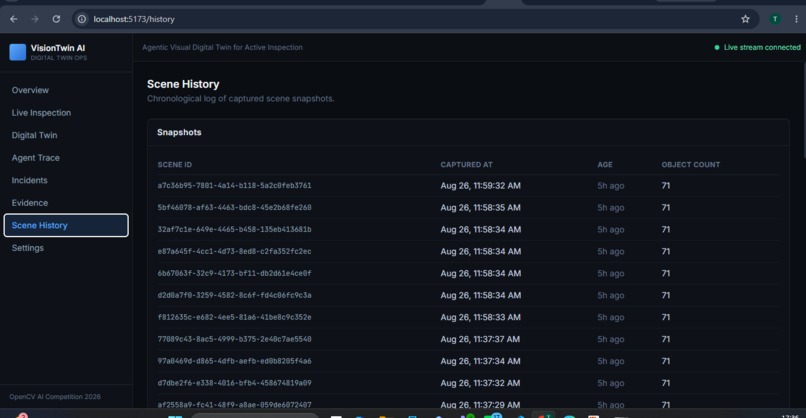Viewport: 806px width, 418px height.
Task: Click the browser forward arrow
Action: point(35,19)
